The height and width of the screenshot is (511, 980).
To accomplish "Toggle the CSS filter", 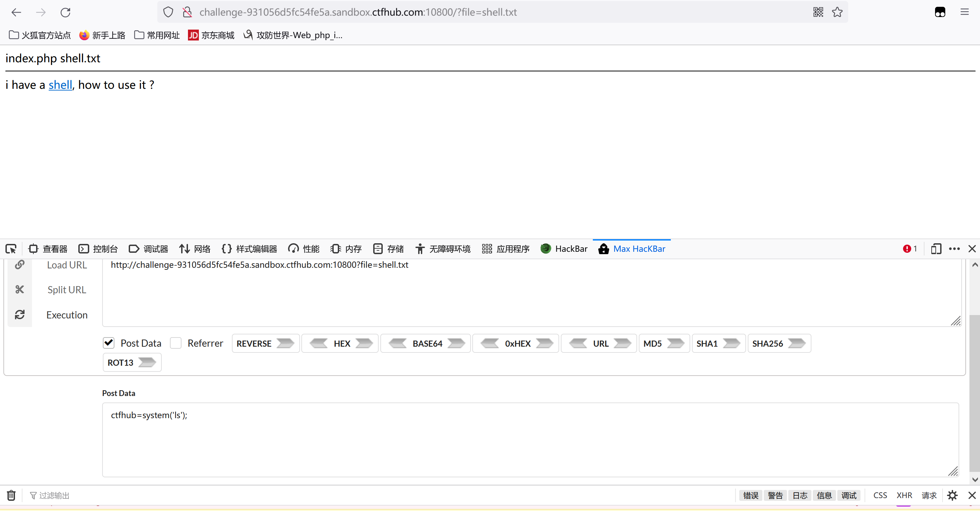I will [x=880, y=495].
